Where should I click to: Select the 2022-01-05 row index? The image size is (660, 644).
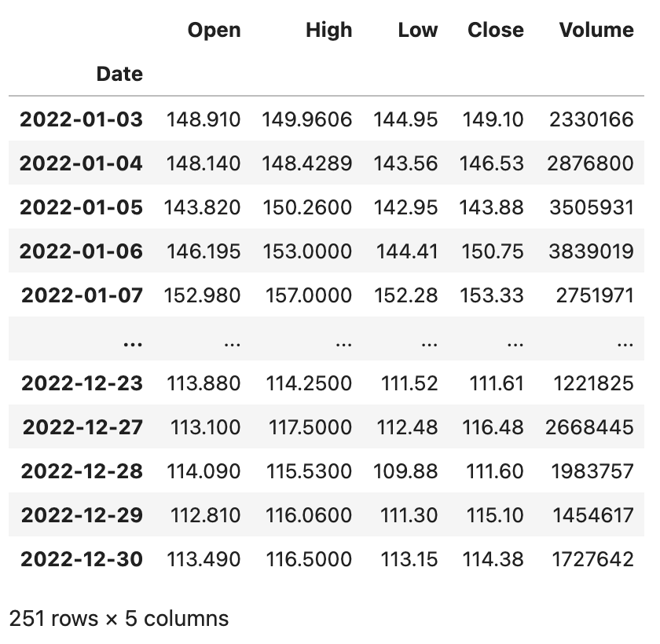[x=82, y=207]
